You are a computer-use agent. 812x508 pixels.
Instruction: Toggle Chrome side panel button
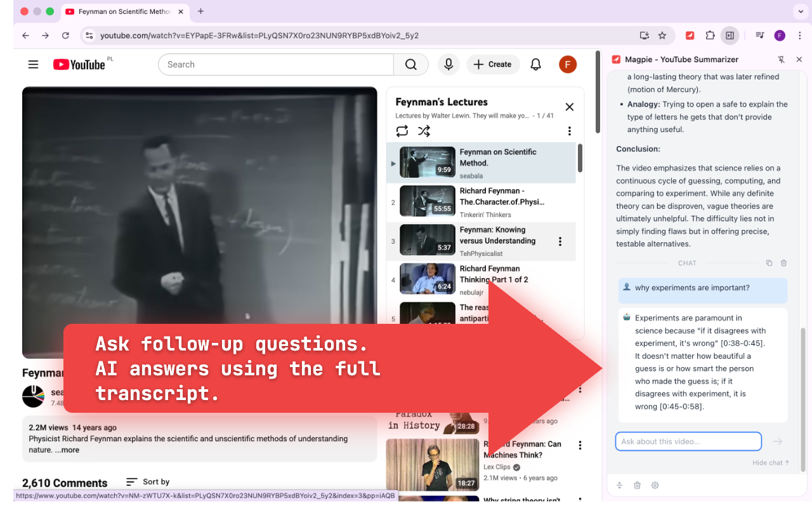[x=730, y=36]
